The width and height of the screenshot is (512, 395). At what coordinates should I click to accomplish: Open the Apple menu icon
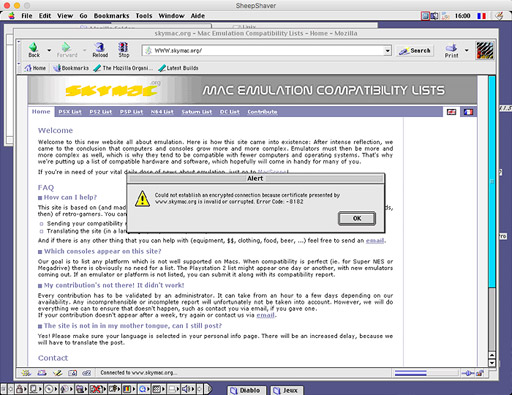tap(12, 16)
